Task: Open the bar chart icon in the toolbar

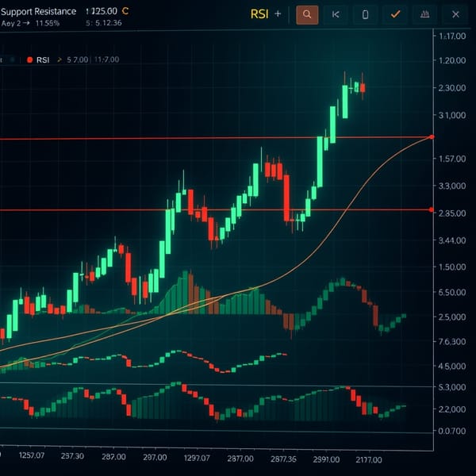Action: click(x=424, y=14)
